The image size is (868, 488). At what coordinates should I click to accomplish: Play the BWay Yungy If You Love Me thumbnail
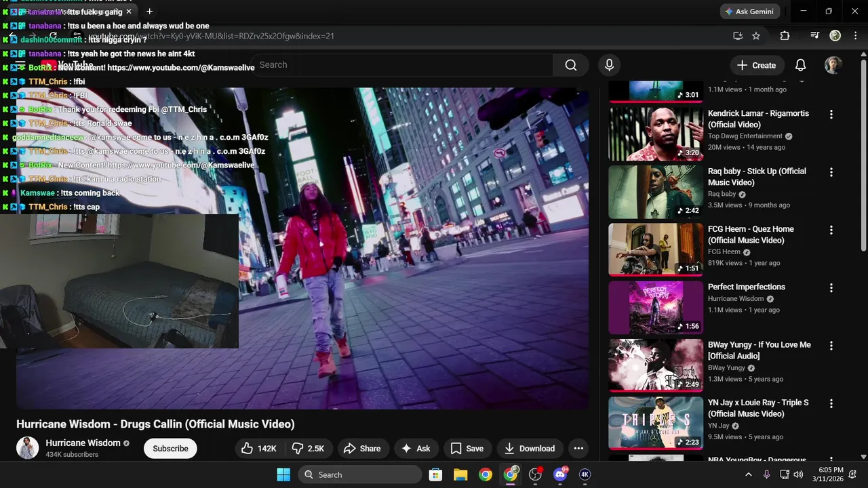[x=656, y=365]
